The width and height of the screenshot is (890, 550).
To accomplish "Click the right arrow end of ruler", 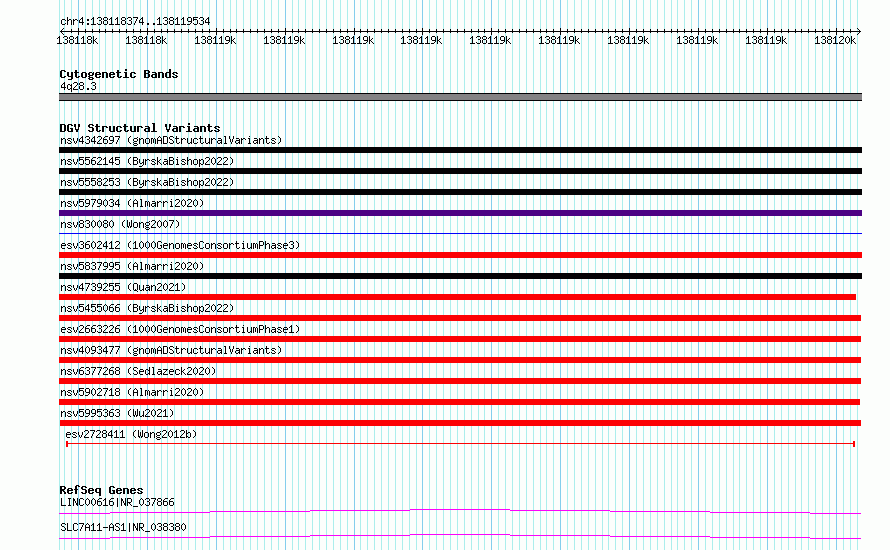I will click(x=859, y=31).
